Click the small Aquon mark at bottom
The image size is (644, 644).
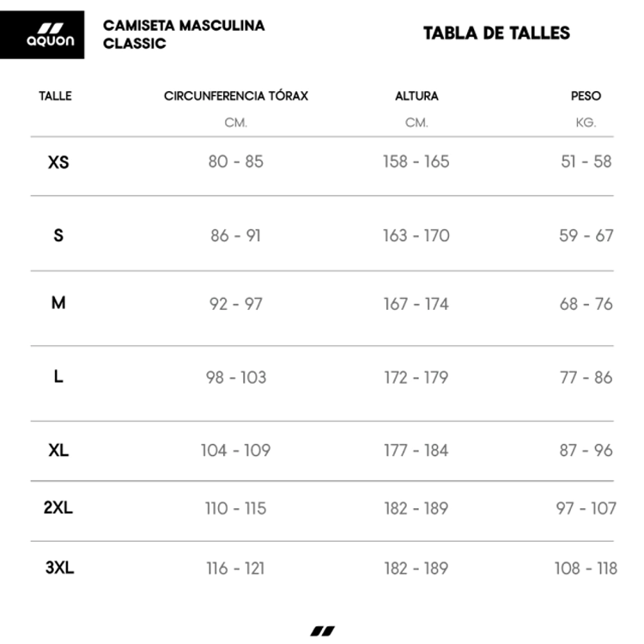pyautogui.click(x=323, y=631)
